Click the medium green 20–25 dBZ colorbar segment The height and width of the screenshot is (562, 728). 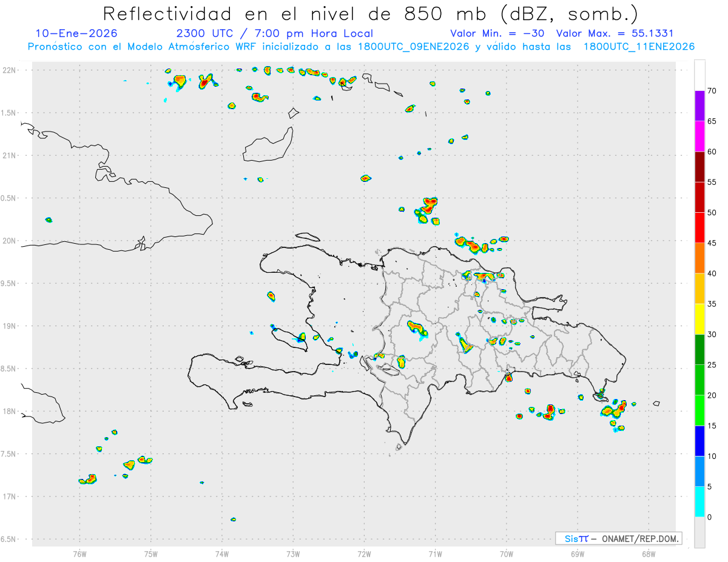[x=699, y=380]
